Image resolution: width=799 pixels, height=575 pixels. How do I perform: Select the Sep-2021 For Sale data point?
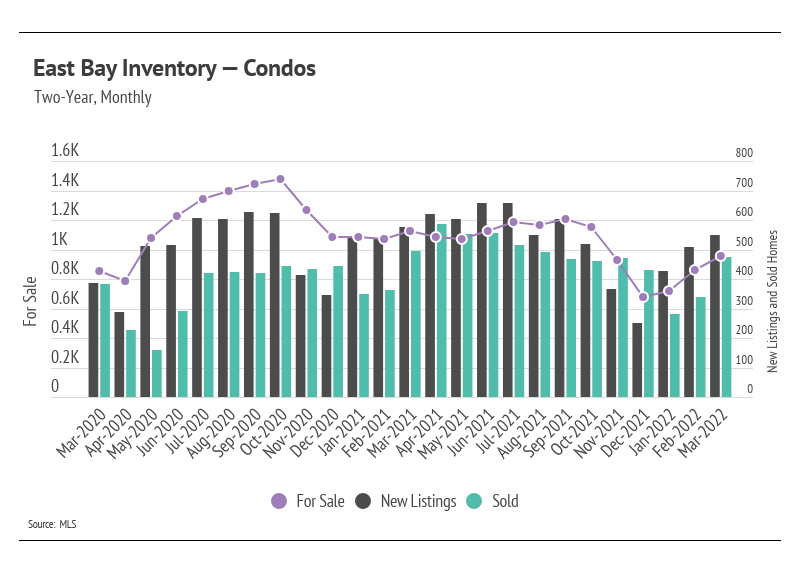[x=565, y=219]
